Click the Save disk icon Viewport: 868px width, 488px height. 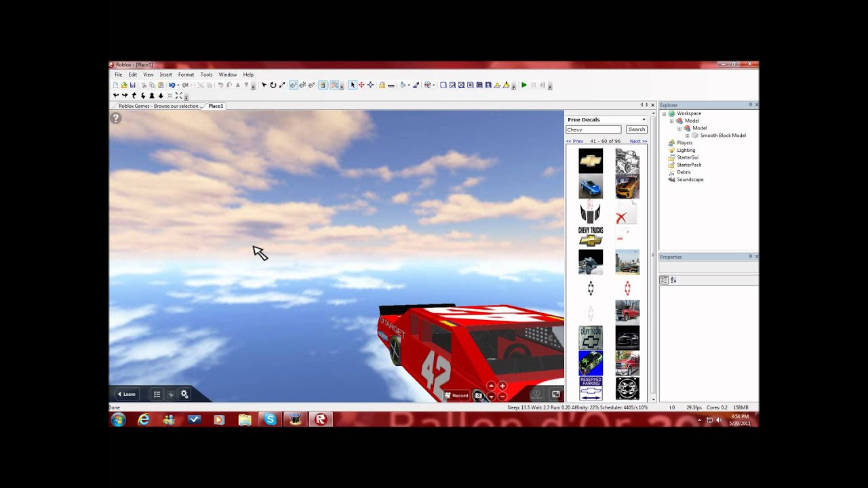132,85
